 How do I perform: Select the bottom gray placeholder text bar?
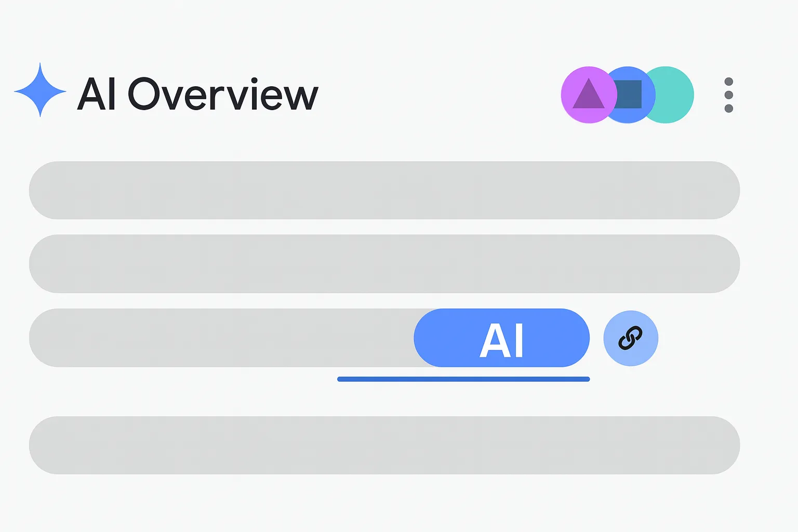tap(384, 445)
